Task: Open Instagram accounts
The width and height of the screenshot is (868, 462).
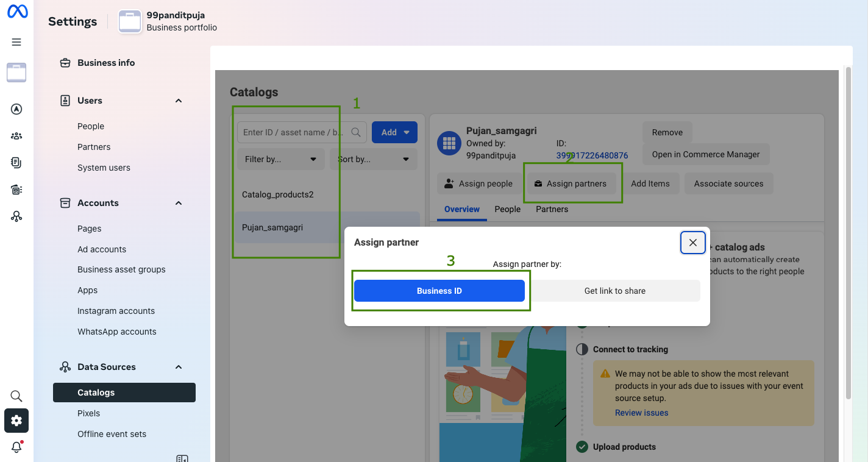Action: coord(116,311)
